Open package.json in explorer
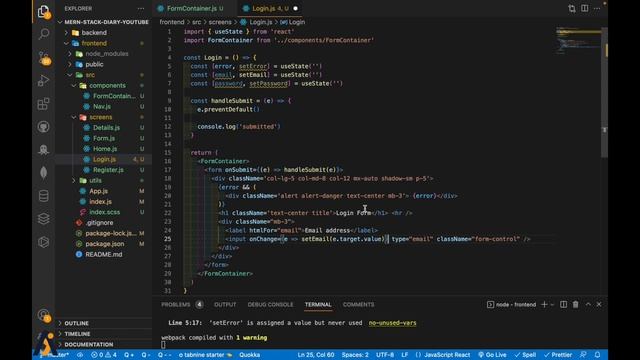This screenshot has width=640, height=360. point(104,244)
